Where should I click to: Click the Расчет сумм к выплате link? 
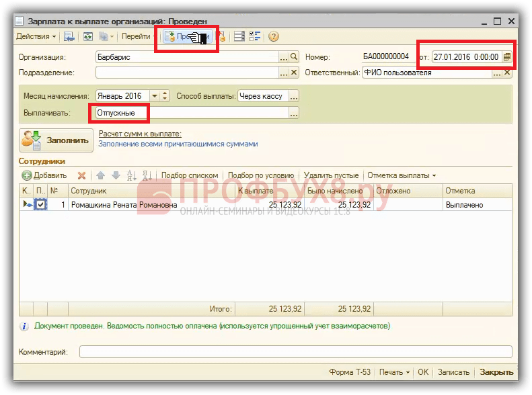140,134
